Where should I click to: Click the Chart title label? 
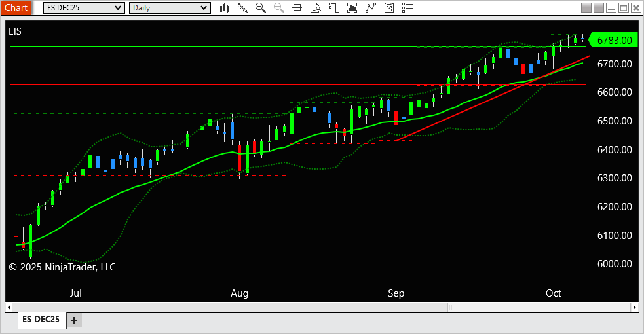click(16, 8)
